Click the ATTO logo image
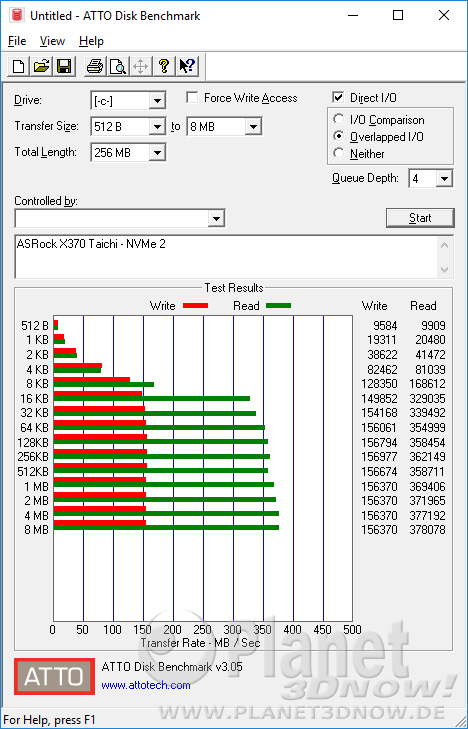This screenshot has height=729, width=468. click(x=54, y=676)
